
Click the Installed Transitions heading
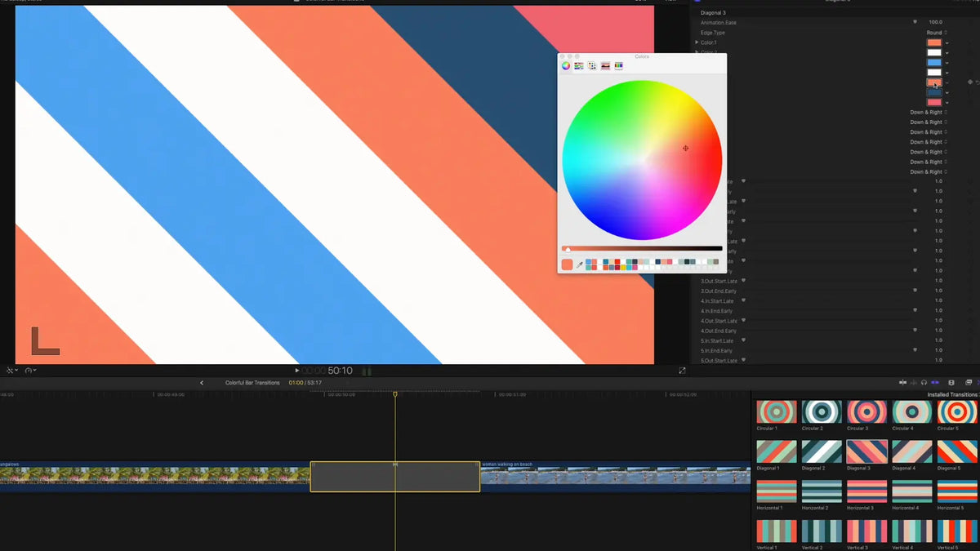coord(952,394)
